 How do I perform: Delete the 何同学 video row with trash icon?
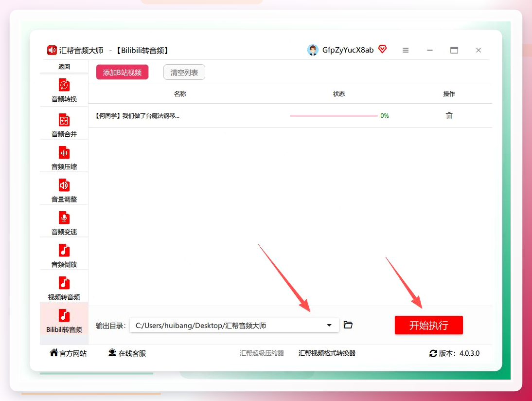(x=449, y=116)
